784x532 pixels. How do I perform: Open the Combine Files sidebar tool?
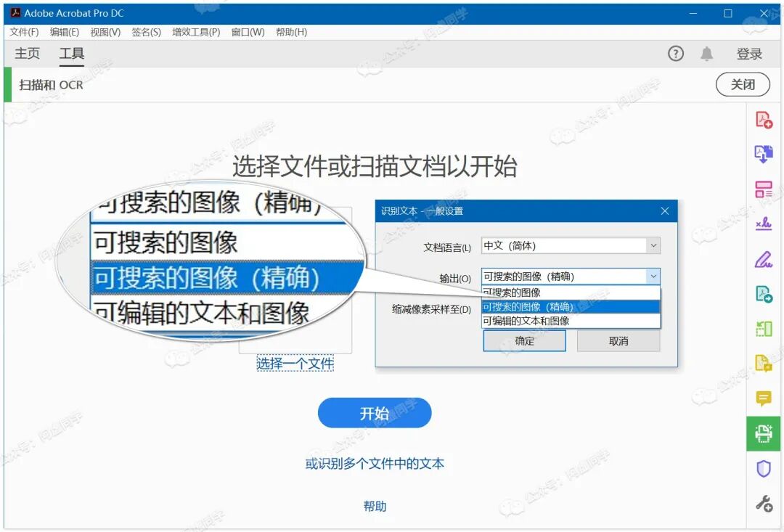pos(764,154)
